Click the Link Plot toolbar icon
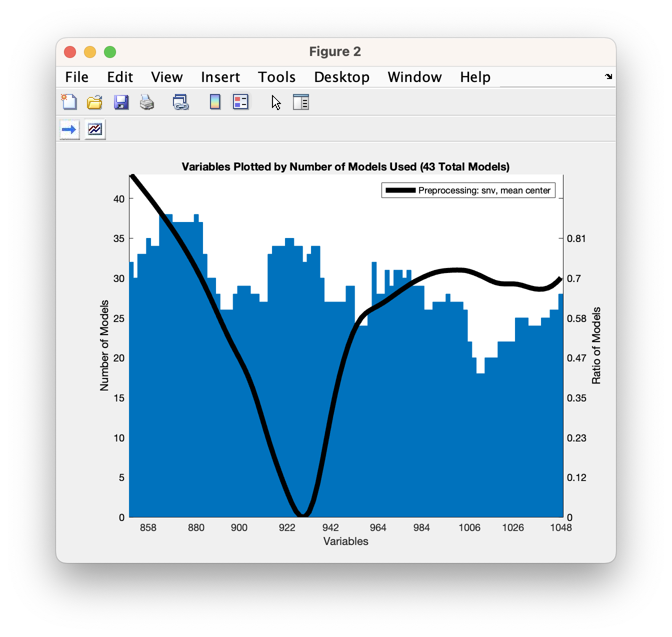The height and width of the screenshot is (637, 672). coord(180,102)
